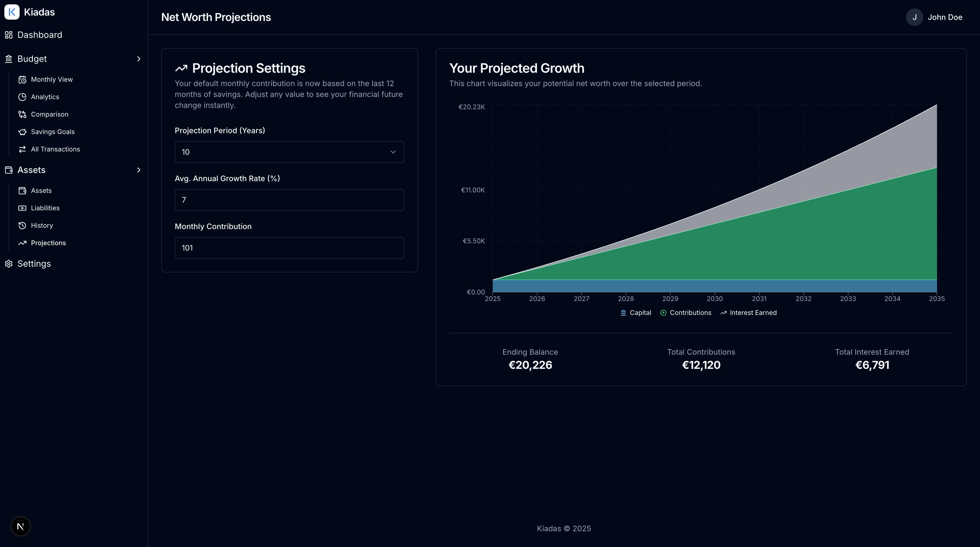Screen dimensions: 980x547
Task: Click the John Doe profile avatar
Action: pyautogui.click(x=915, y=17)
